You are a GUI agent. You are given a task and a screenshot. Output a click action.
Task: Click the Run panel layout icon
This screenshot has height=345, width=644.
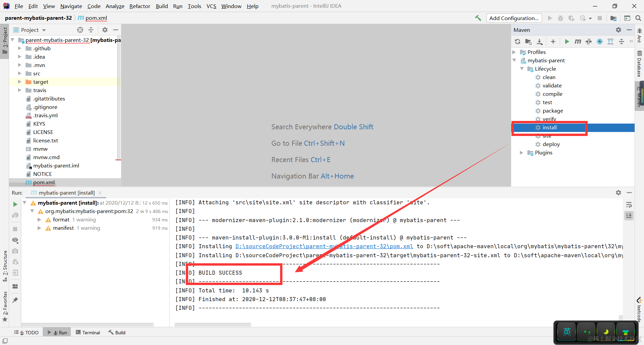(15, 286)
